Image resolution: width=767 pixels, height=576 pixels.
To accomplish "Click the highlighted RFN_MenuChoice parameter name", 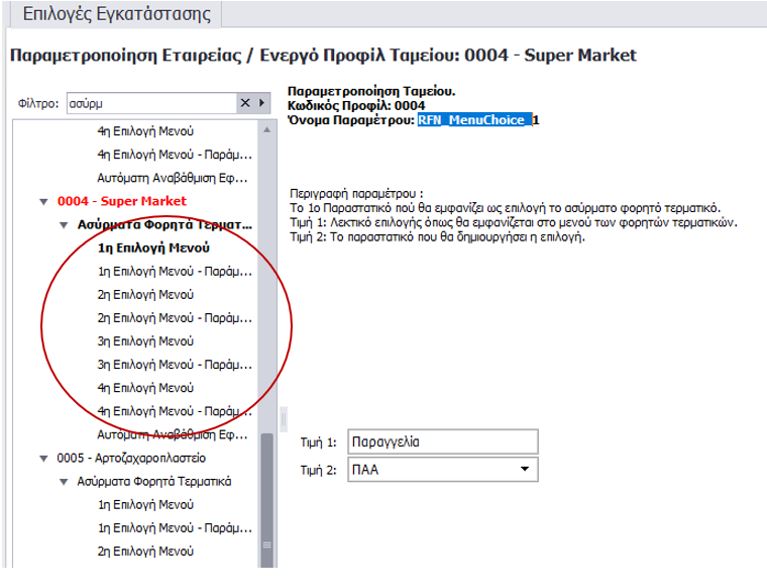I will click(x=483, y=120).
